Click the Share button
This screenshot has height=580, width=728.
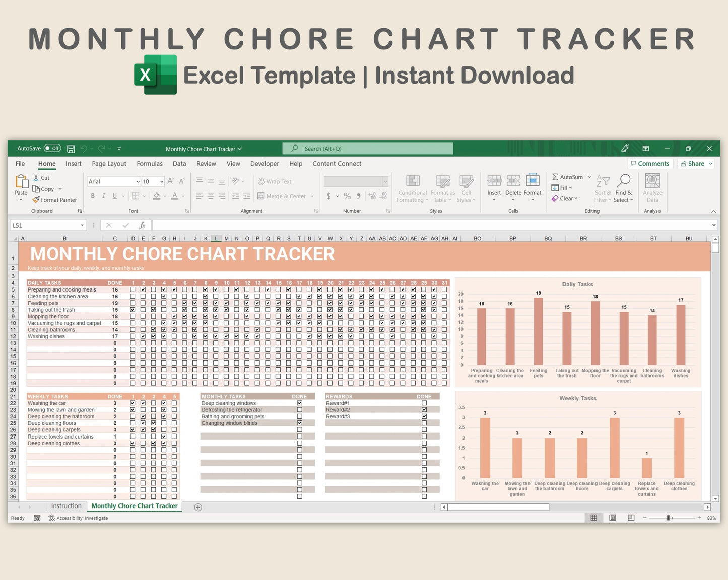(x=696, y=164)
